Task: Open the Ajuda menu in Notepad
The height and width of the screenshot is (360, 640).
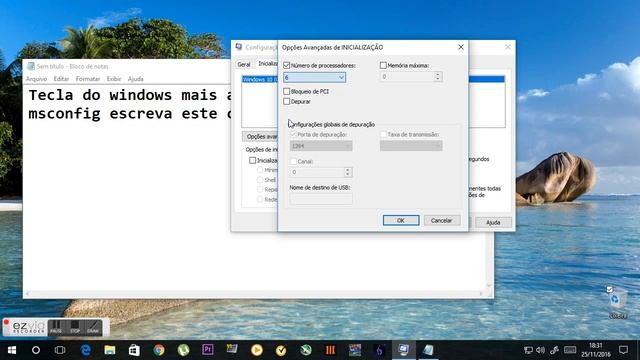Action: pos(136,79)
